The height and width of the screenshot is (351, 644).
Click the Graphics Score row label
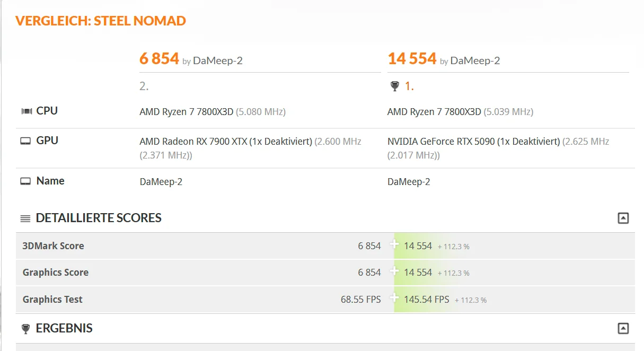coord(56,273)
